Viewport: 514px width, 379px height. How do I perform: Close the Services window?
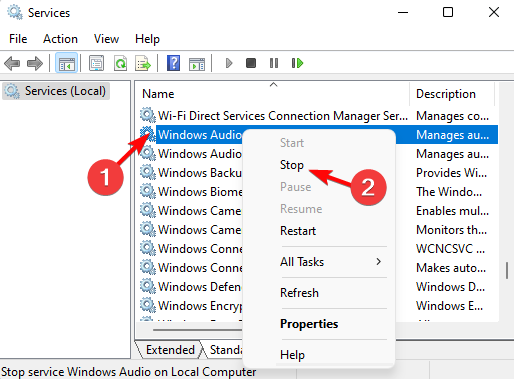(x=494, y=12)
